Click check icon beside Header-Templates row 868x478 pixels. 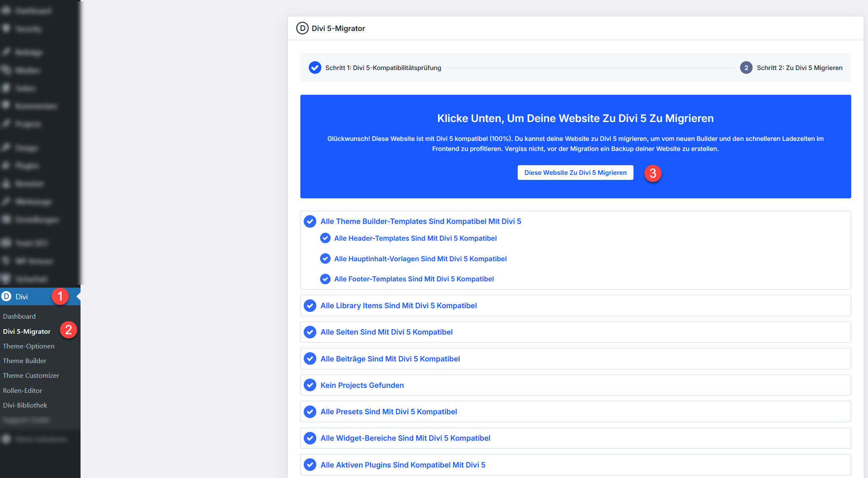coord(325,238)
